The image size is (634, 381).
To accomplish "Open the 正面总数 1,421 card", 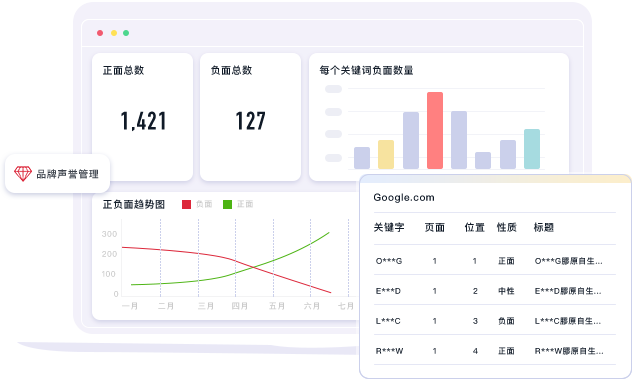I will pyautogui.click(x=142, y=117).
